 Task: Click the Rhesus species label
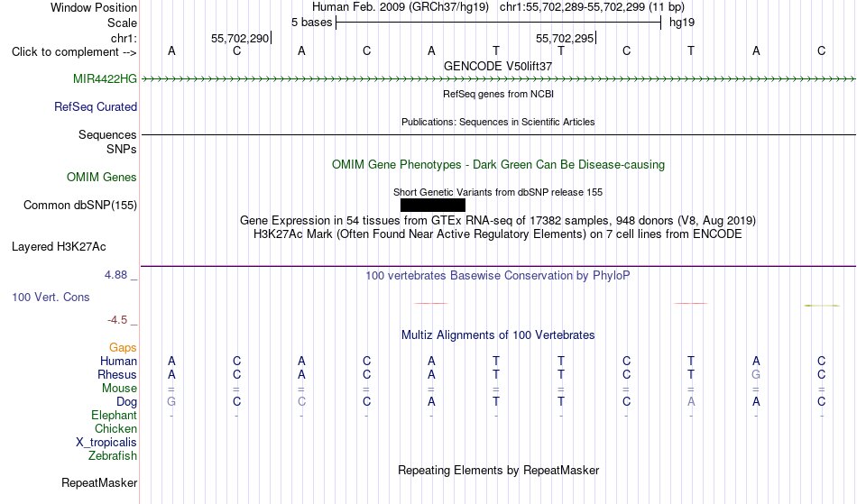(117, 375)
